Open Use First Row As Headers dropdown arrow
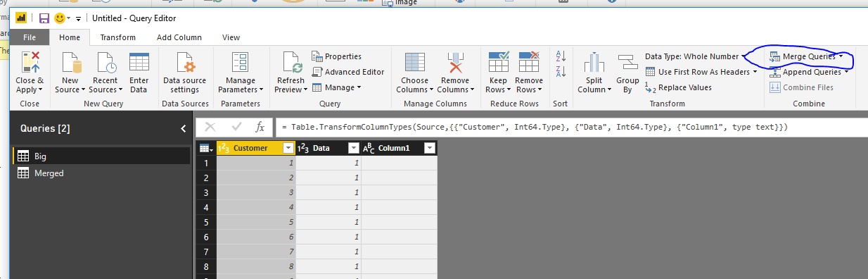Viewport: 868px width, 279px height. coord(755,72)
